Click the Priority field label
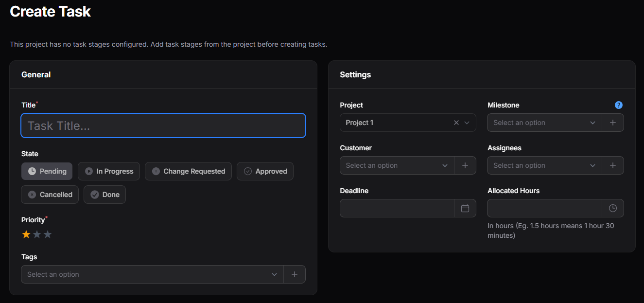This screenshot has height=303, width=644. click(x=33, y=220)
